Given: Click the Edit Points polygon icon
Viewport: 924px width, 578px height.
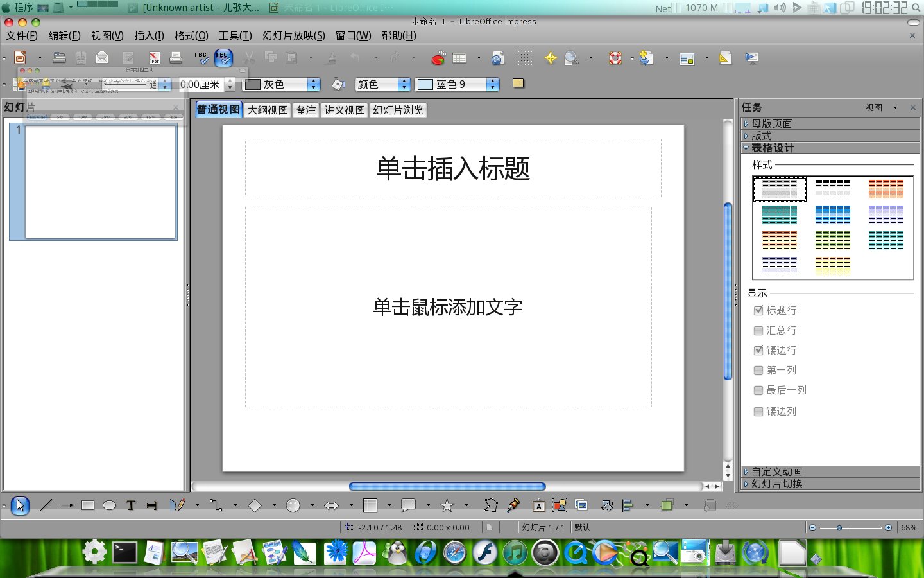Looking at the screenshot, I should (491, 505).
